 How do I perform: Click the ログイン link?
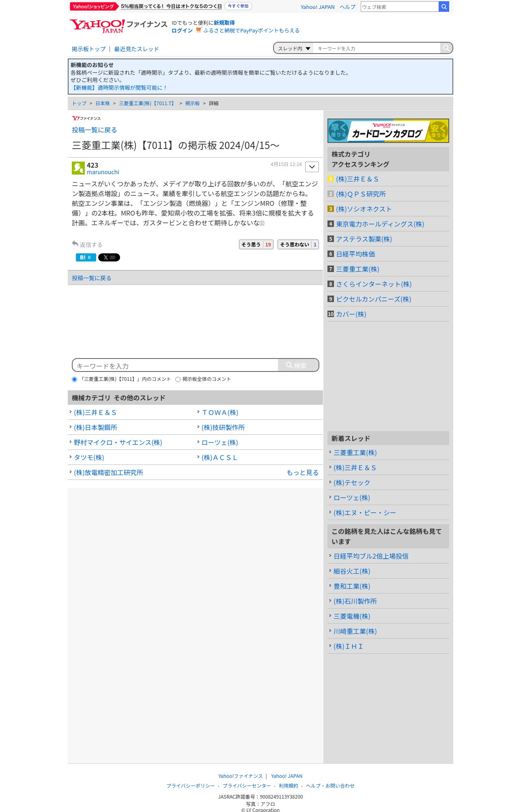182,30
